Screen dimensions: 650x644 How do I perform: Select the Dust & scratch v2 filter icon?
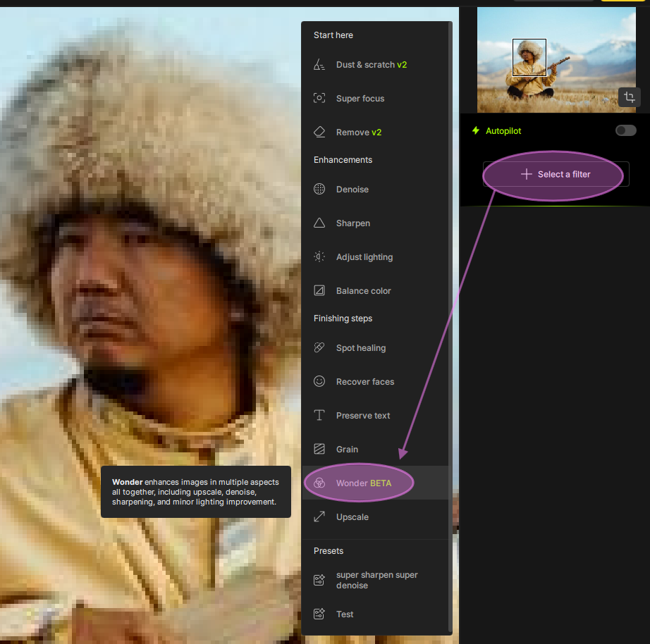pyautogui.click(x=319, y=64)
